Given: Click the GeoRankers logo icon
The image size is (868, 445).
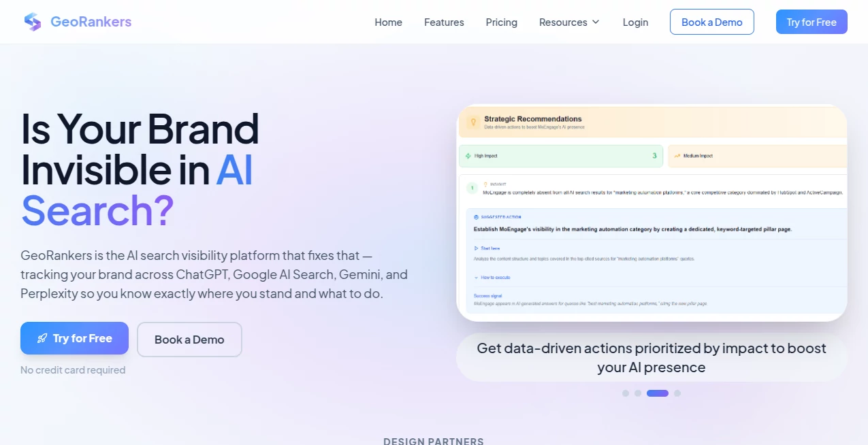Looking at the screenshot, I should (x=32, y=22).
